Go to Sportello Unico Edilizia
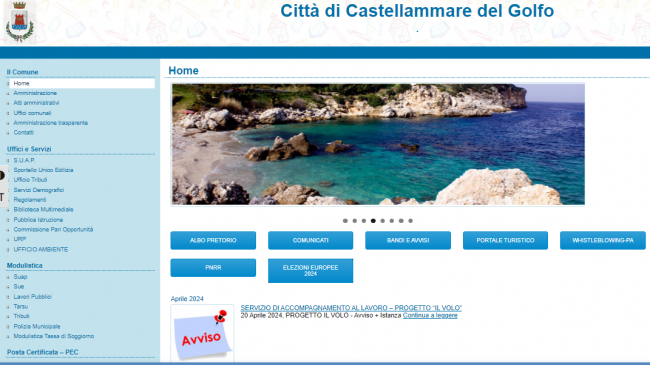The image size is (650, 365). tap(43, 170)
